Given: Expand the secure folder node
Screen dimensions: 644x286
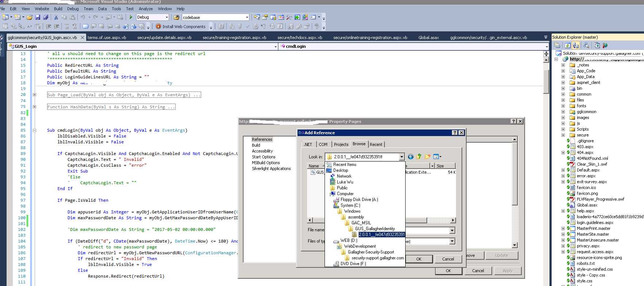Looking at the screenshot, I should point(563,135).
